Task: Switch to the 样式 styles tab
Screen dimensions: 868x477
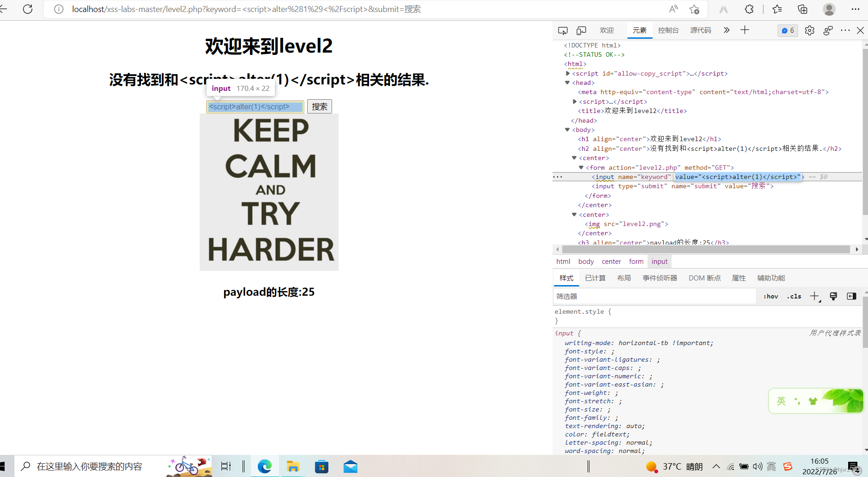Action: click(x=566, y=278)
